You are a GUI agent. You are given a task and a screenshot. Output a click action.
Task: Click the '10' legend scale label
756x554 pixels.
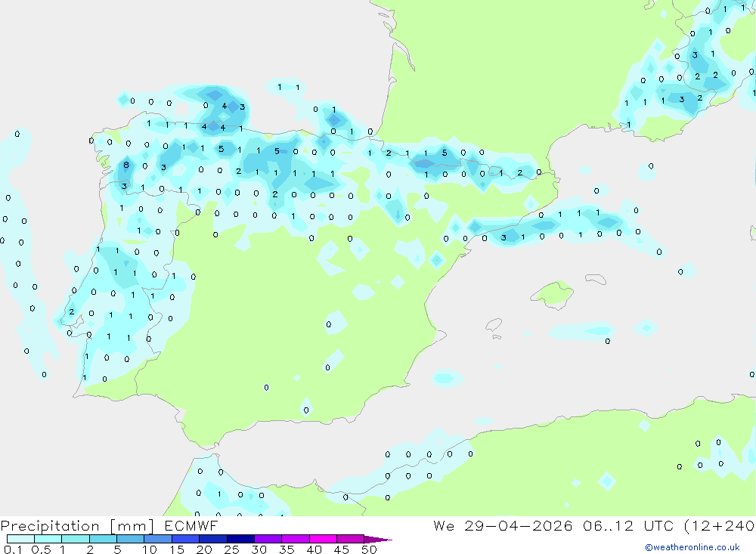tap(150, 549)
